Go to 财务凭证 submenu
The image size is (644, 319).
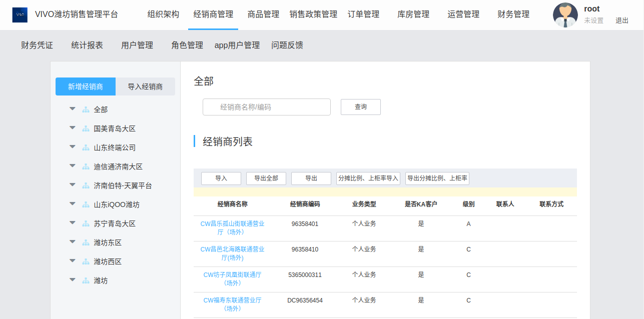coord(37,45)
